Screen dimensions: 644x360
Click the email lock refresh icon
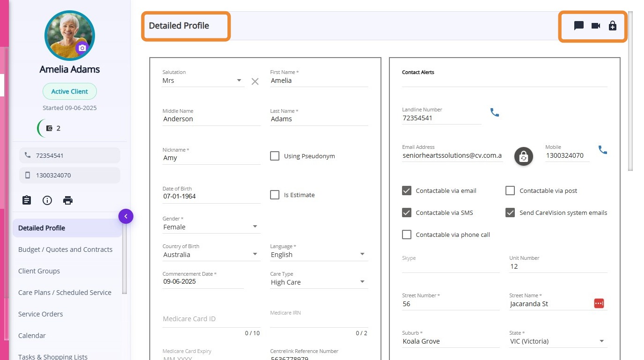(524, 157)
